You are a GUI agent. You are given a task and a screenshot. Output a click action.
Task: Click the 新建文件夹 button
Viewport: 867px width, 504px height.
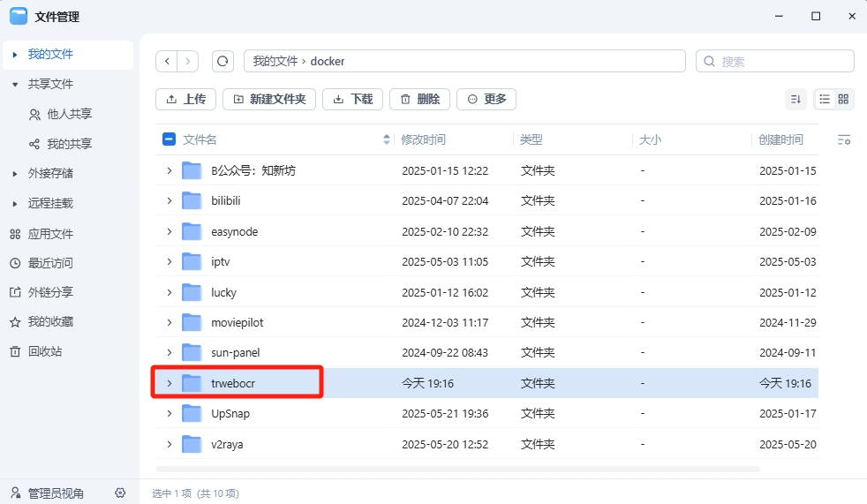[269, 99]
